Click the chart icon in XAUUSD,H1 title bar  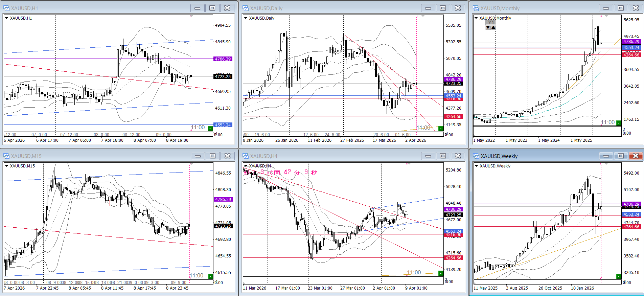6,8
